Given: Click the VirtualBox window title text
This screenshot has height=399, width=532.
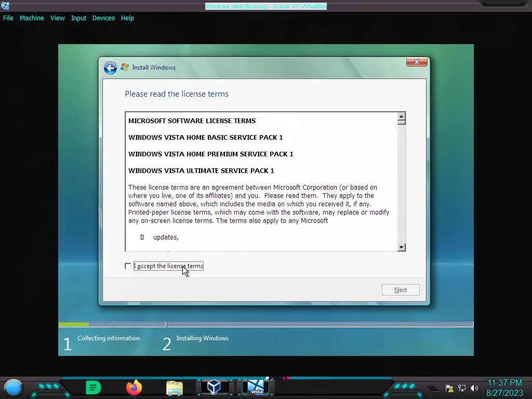Looking at the screenshot, I should 266,6.
